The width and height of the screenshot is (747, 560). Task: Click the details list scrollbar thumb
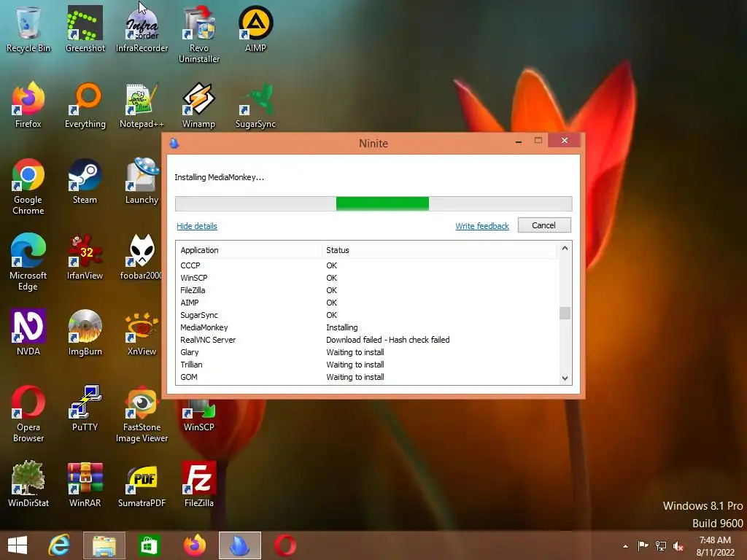click(565, 313)
